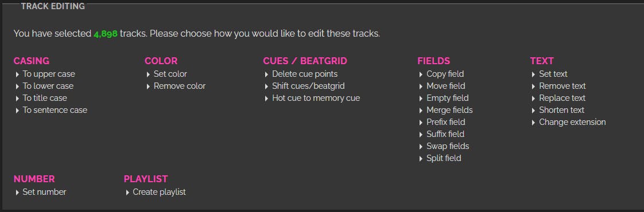Select Empty field
The image size is (644, 212).
coord(447,98)
